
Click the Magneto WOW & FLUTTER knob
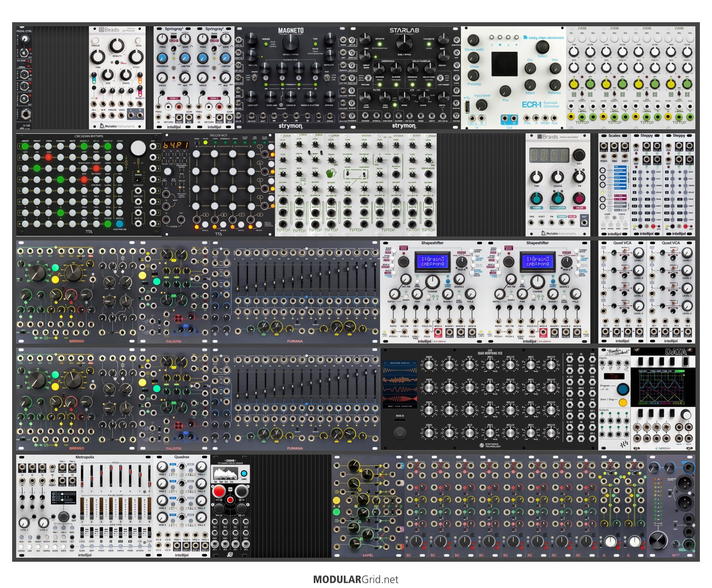click(310, 97)
